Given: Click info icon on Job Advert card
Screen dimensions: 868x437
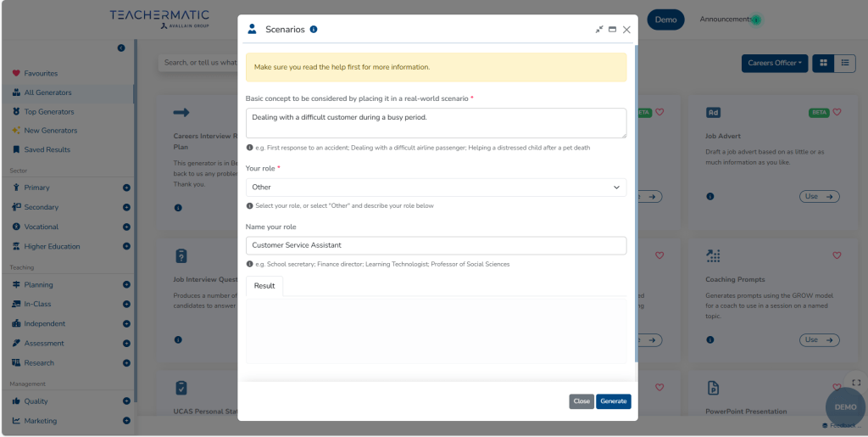Looking at the screenshot, I should coord(710,197).
